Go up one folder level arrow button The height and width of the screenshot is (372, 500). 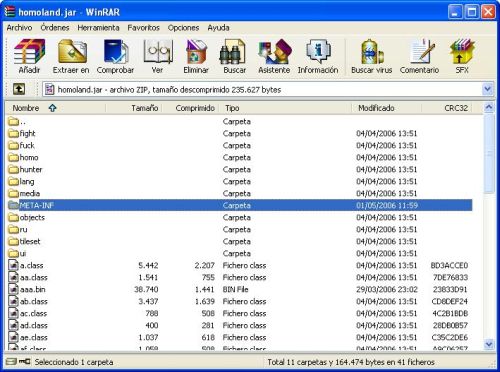click(x=19, y=89)
